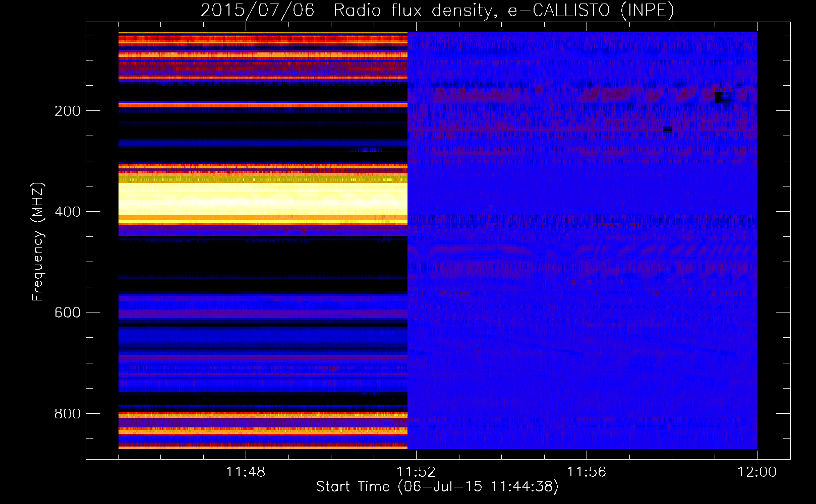Click the bright white band near 400 MHz

263,199
